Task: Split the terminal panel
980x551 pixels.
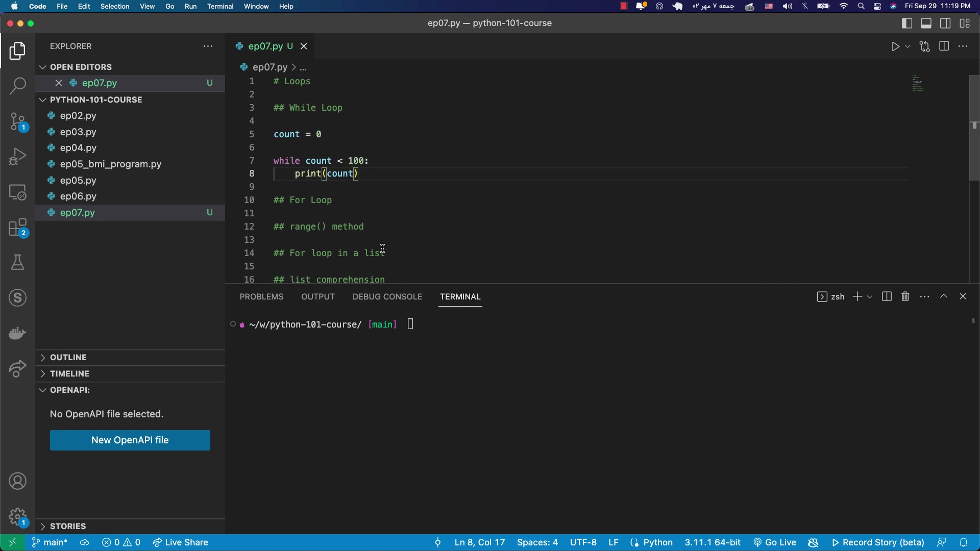Action: pos(887,296)
